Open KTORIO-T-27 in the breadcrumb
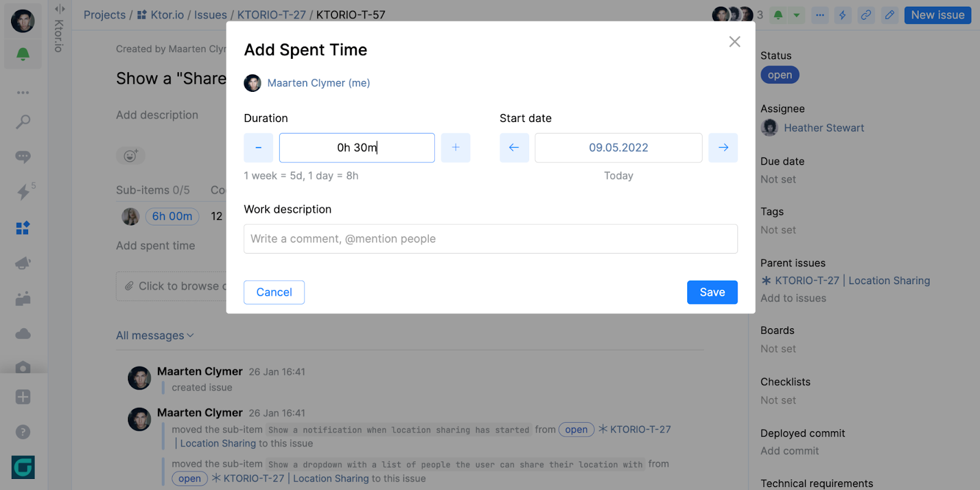980x490 pixels. [271, 15]
